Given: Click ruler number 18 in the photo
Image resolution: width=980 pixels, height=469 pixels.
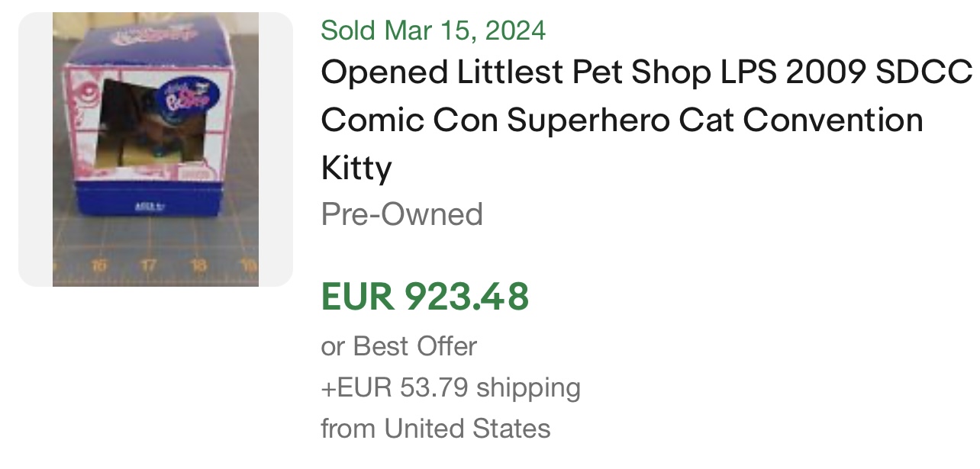Looking at the screenshot, I should [198, 266].
